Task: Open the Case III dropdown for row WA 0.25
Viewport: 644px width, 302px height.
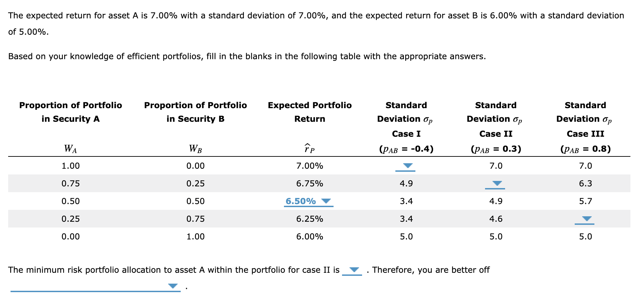Action: (586, 219)
